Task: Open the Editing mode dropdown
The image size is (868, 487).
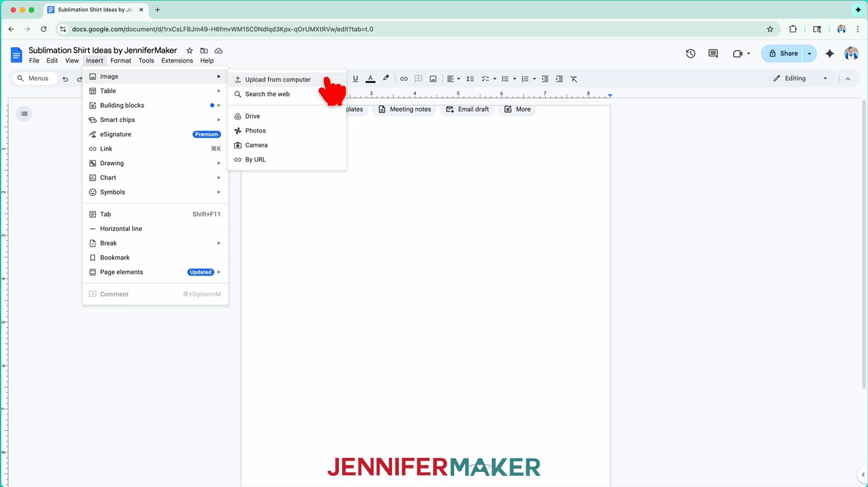Action: 800,78
